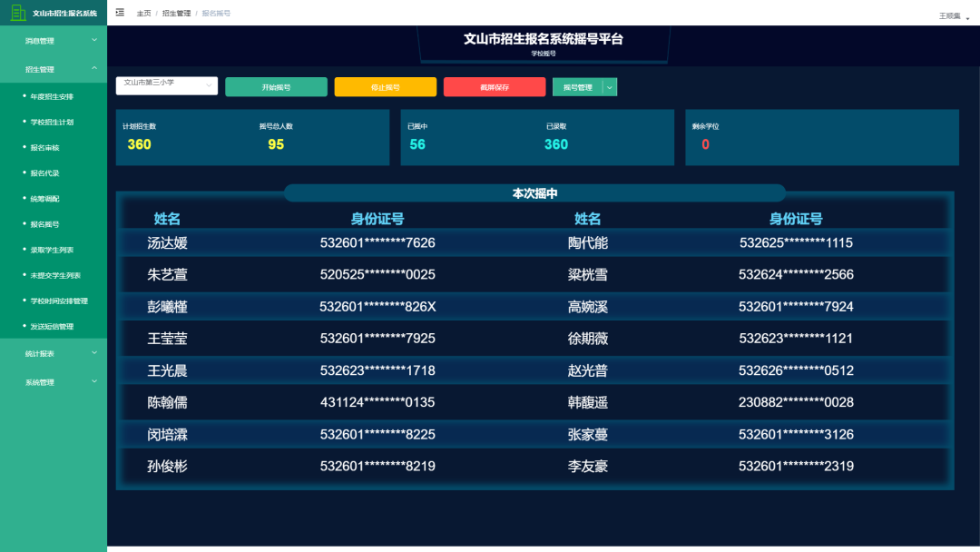Open 学校招生计划 from the sidebar menu
Viewport: 980px width, 552px height.
tap(57, 122)
